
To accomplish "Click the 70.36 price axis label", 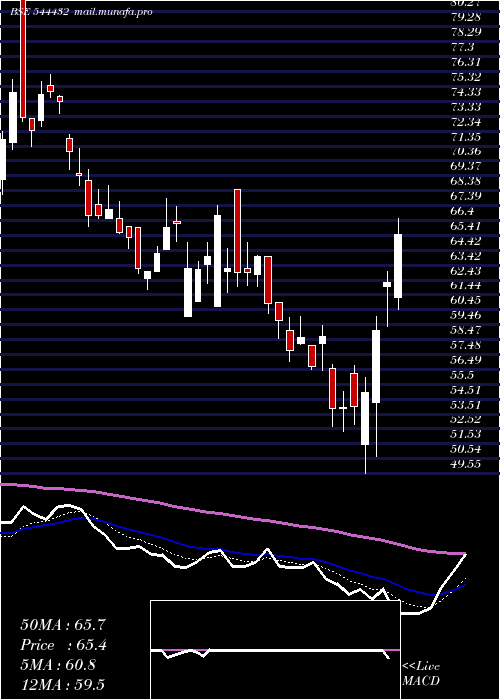I will tap(466, 151).
